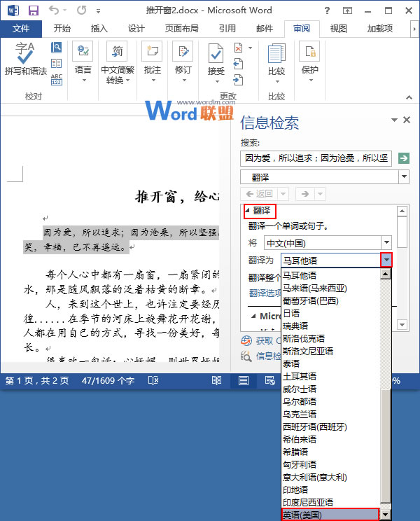Go to the next change icon
Image resolution: width=420 pixels, height=521 pixels.
pos(238,80)
